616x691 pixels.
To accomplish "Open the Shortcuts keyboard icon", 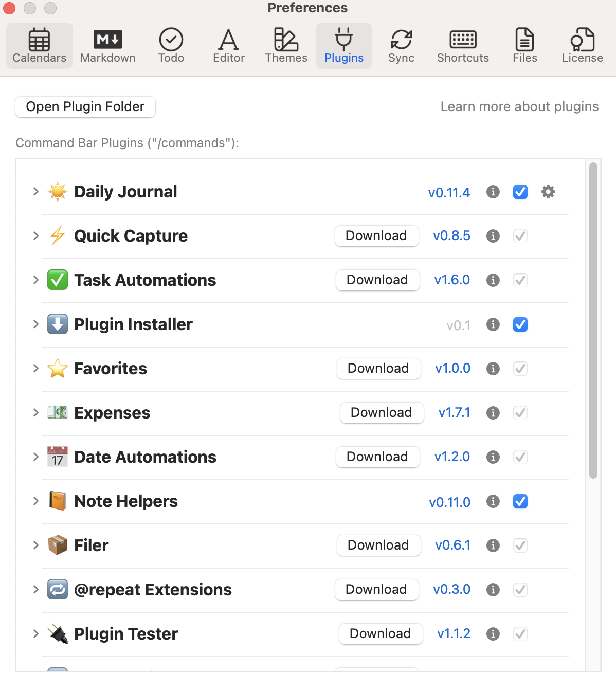I will coord(462,45).
